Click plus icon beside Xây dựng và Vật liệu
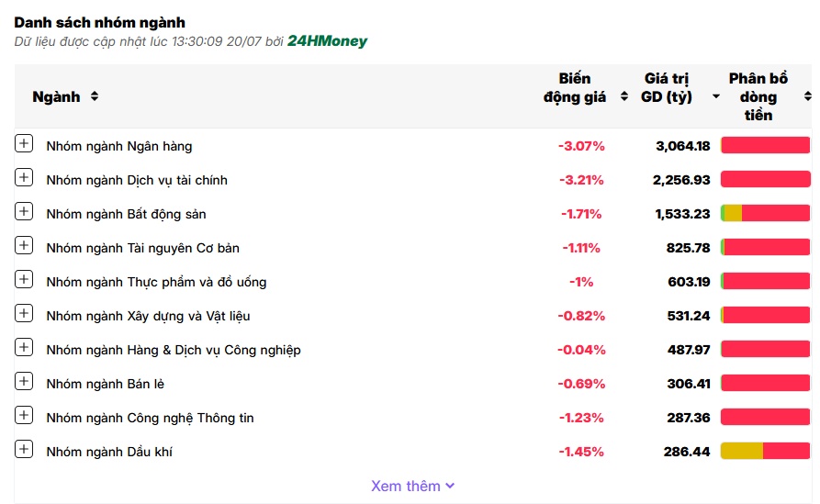 (24, 313)
